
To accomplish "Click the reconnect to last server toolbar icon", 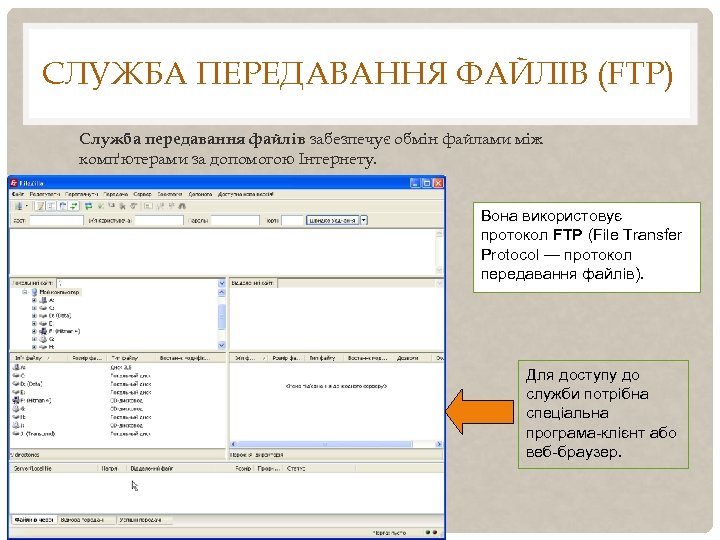I will click(x=134, y=206).
